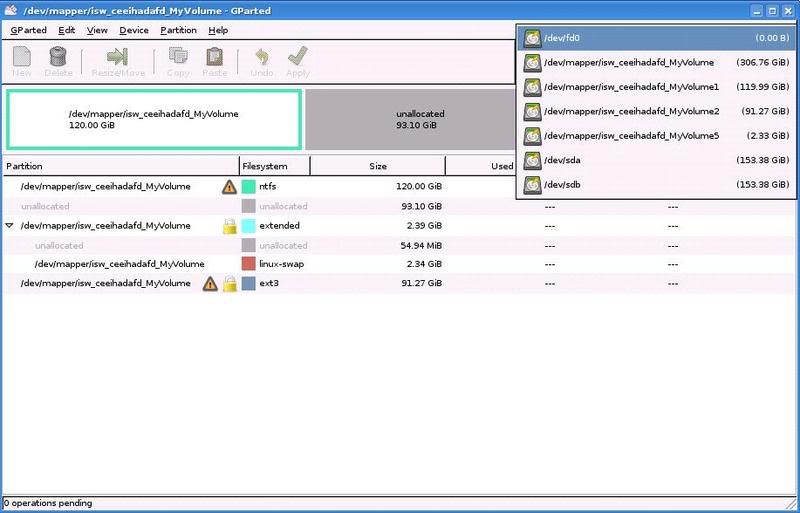This screenshot has height=513, width=800.
Task: Click disk icon beside MyVolume 306.76 GiB
Action: click(x=532, y=63)
